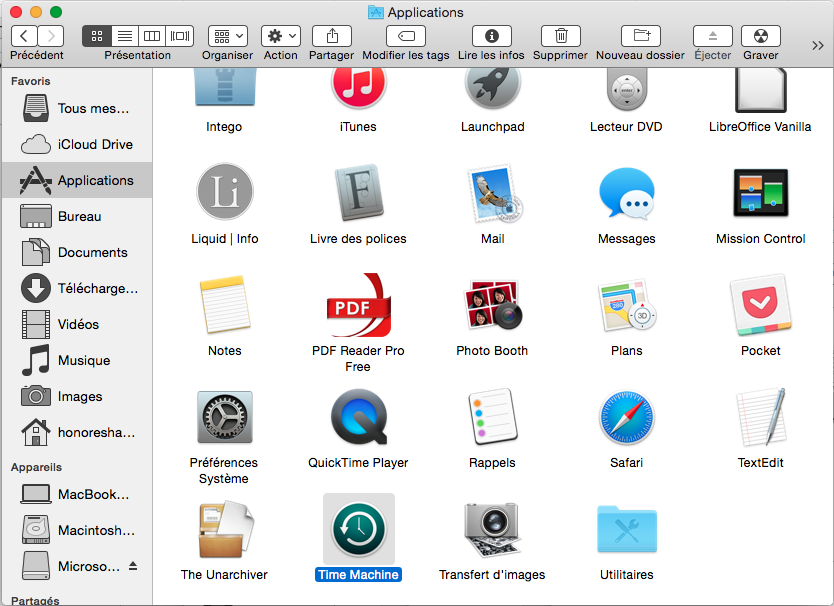
Task: Switch to list view mode
Action: click(x=125, y=36)
